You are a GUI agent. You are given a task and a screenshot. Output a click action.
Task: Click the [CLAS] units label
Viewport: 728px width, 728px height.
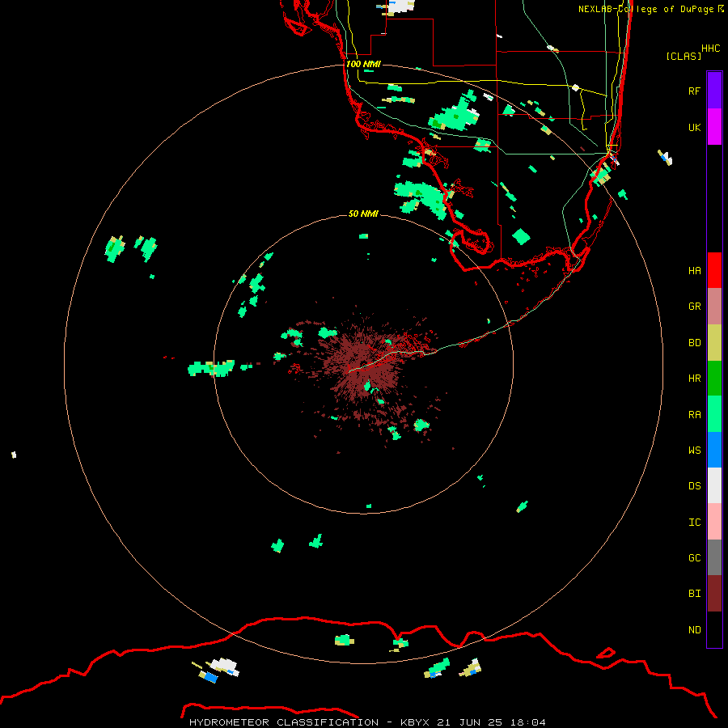[684, 56]
